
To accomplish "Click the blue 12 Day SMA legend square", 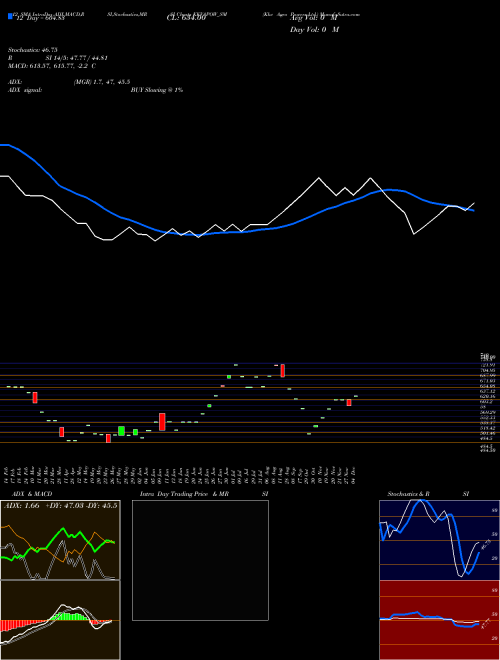I will pos(10,16).
